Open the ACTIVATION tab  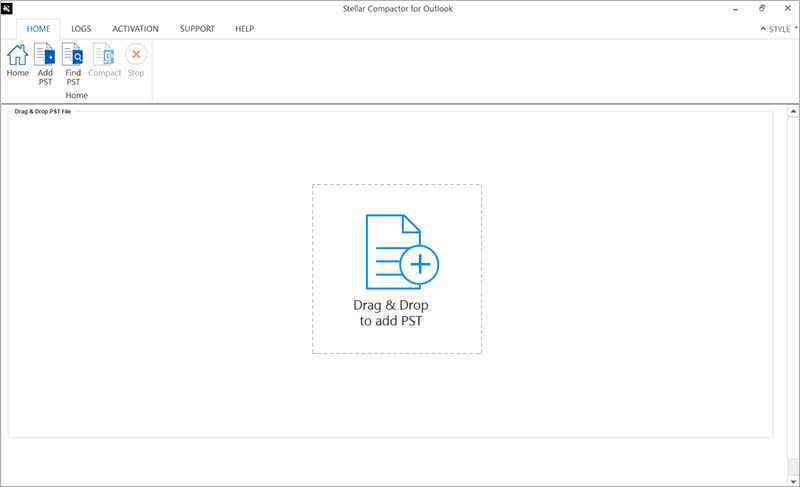point(135,29)
